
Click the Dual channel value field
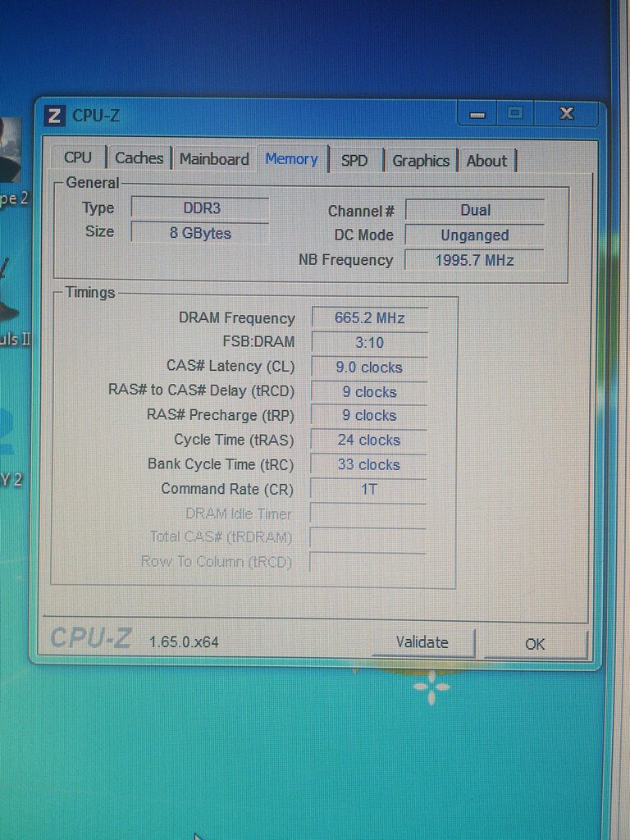(x=475, y=210)
